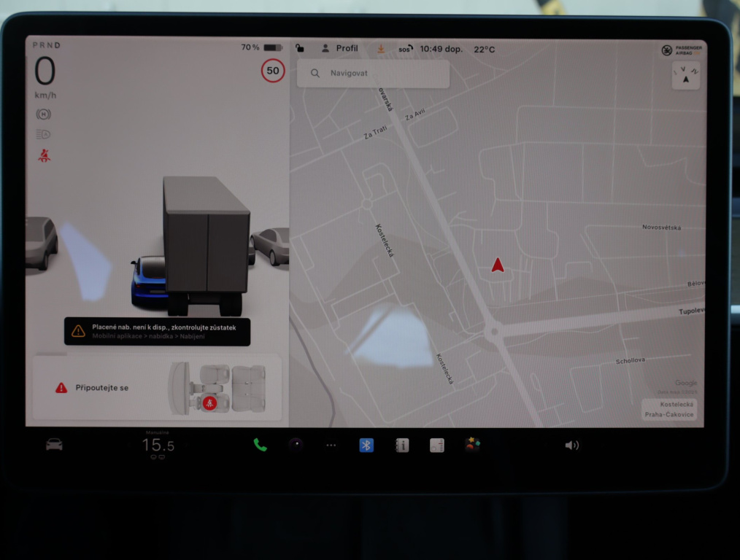740x560 pixels.
Task: Open the Toybox colorful icon
Action: tap(472, 445)
